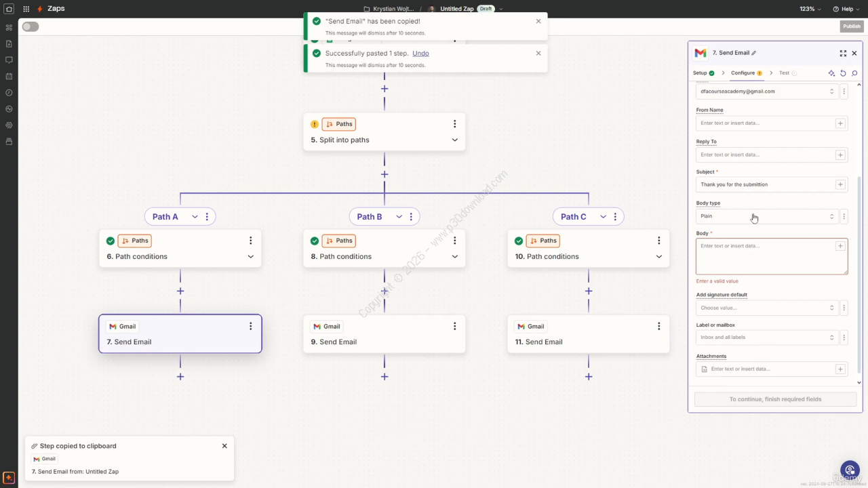The image size is (868, 488).
Task: Open Path A three-dot options menu
Action: point(207,217)
